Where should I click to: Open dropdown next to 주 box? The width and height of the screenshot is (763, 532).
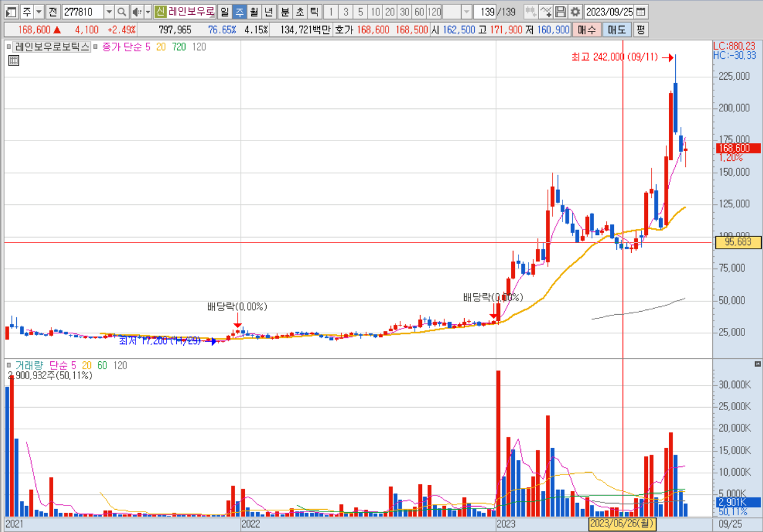click(x=38, y=11)
